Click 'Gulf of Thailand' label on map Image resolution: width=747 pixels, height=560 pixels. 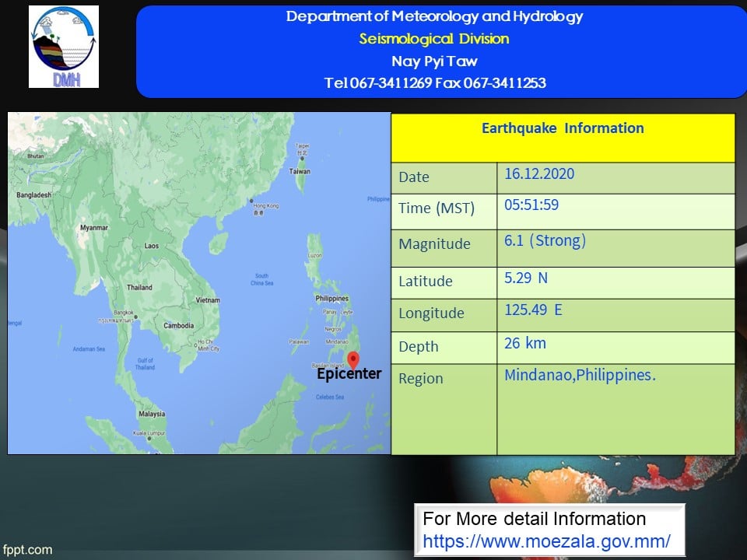pyautogui.click(x=146, y=364)
